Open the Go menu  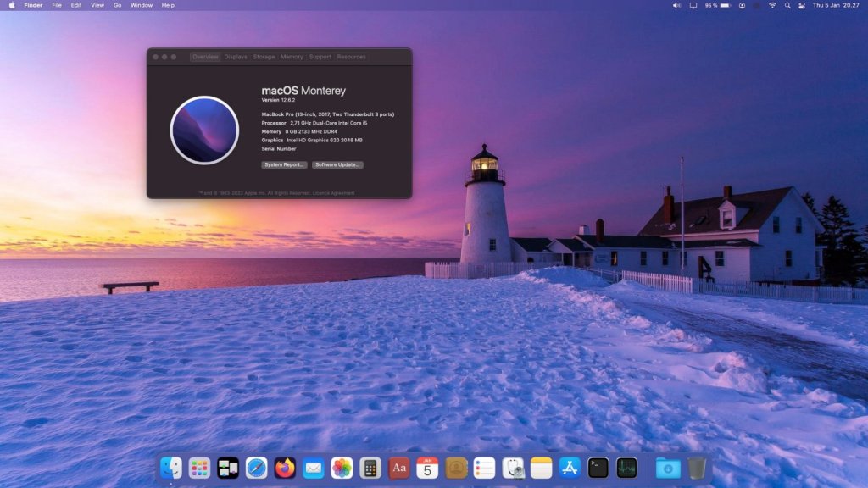pos(118,5)
